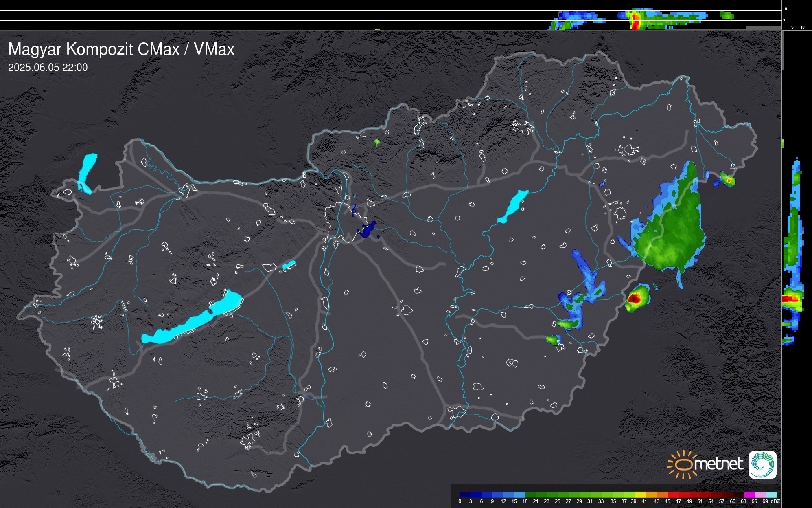Click the magenta swatch at 63 dBZ
The width and height of the screenshot is (812, 508).
(x=749, y=495)
